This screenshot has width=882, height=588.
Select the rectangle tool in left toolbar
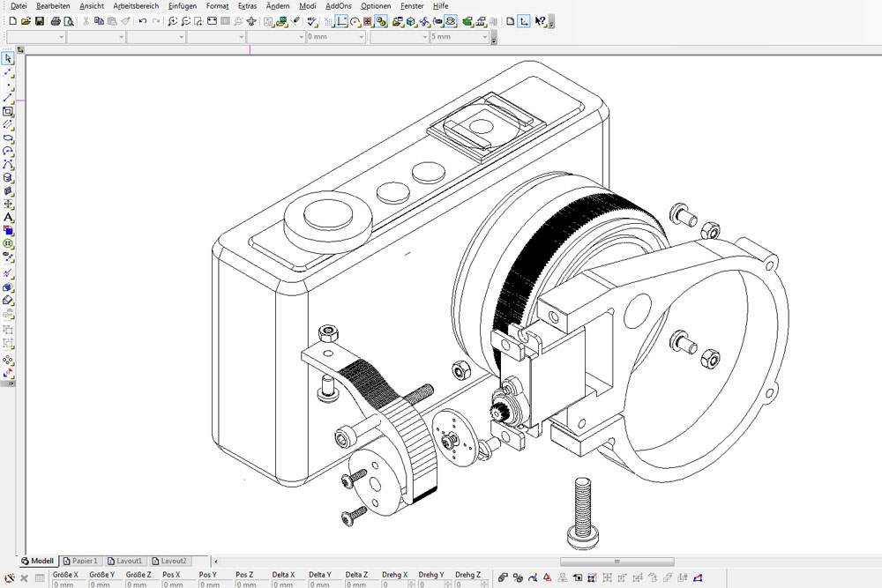click(8, 112)
